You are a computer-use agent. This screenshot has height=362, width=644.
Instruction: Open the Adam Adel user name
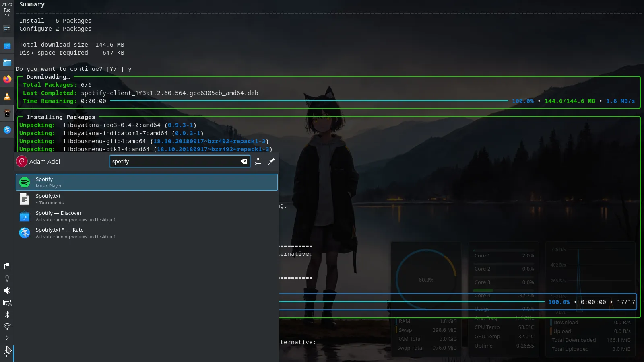pyautogui.click(x=45, y=162)
